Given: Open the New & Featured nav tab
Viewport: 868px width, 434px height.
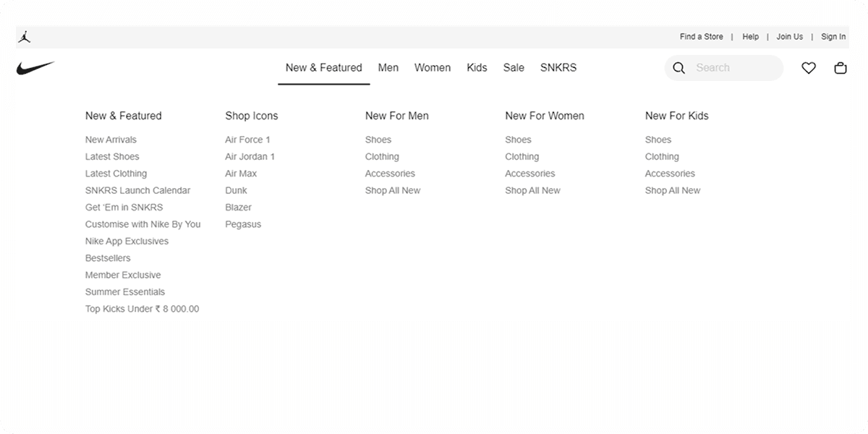Looking at the screenshot, I should (x=324, y=68).
